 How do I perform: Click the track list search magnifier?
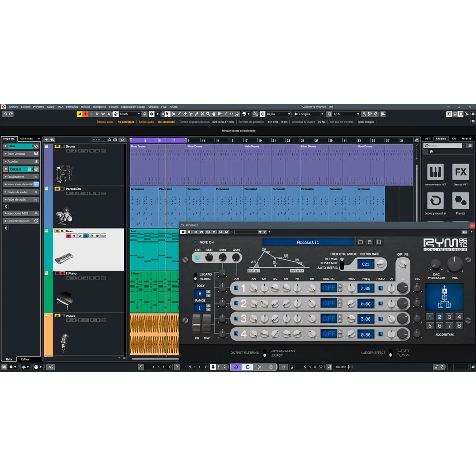(x=122, y=139)
